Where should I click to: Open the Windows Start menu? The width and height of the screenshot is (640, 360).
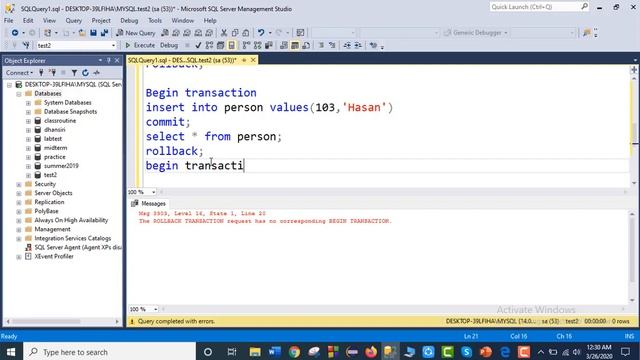click(x=11, y=352)
